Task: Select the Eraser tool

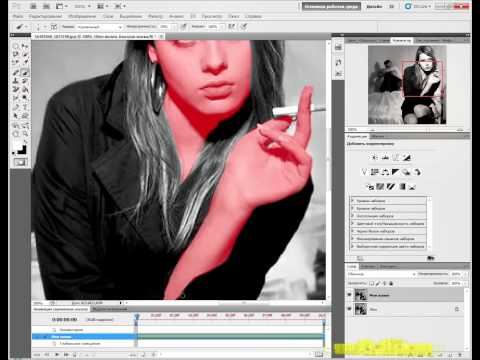Action: tap(16, 89)
